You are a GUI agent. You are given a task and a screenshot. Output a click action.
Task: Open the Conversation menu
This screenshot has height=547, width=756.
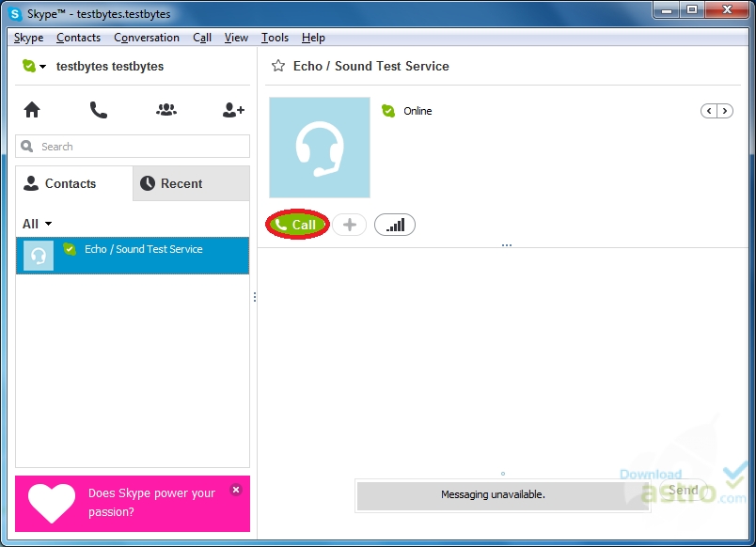tap(147, 38)
